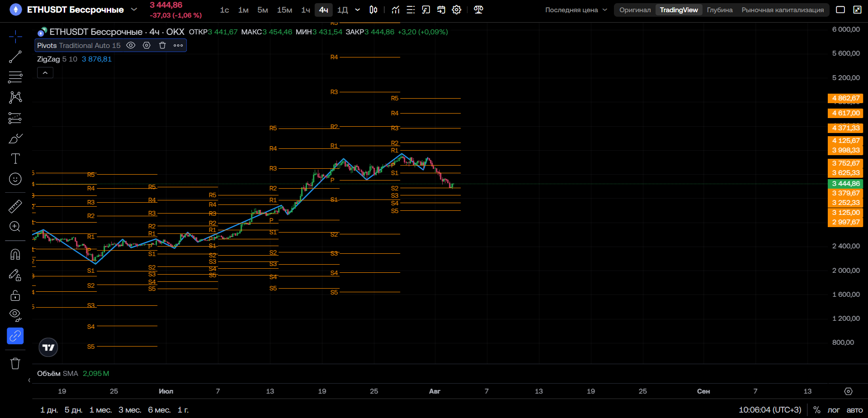Open time axis settings gear
868x418 pixels.
(848, 391)
